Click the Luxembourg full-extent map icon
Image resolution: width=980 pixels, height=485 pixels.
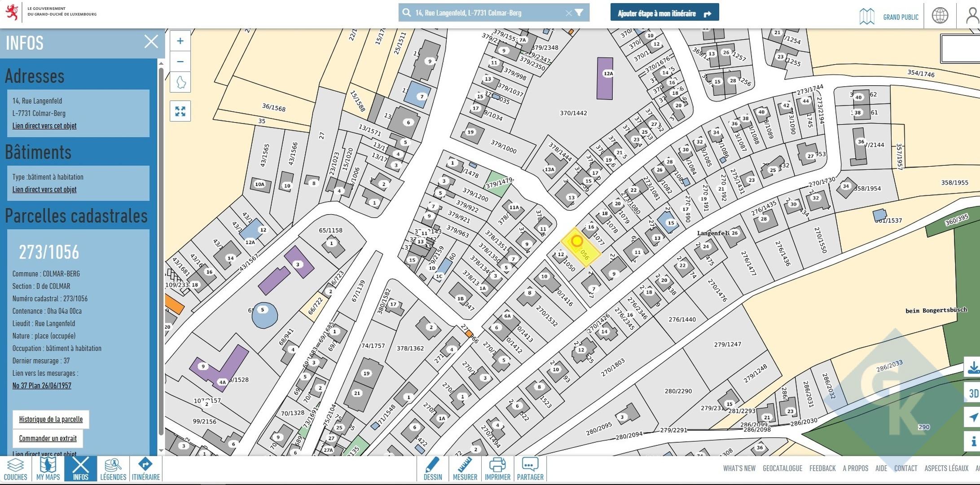pyautogui.click(x=180, y=83)
